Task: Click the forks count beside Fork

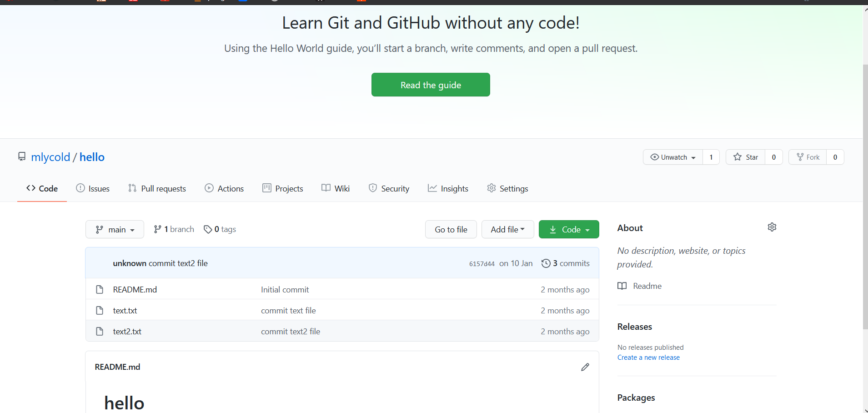Action: pyautogui.click(x=835, y=157)
